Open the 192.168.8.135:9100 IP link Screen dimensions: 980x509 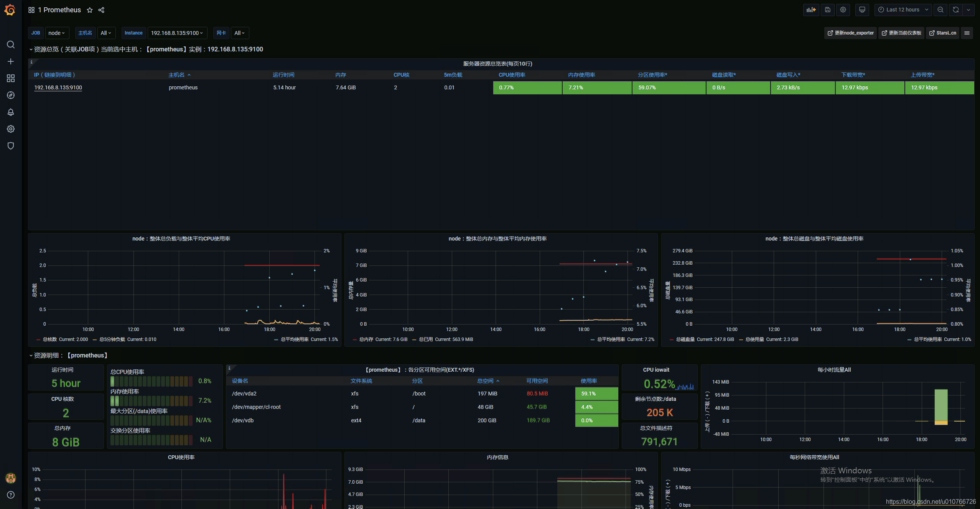click(x=58, y=87)
